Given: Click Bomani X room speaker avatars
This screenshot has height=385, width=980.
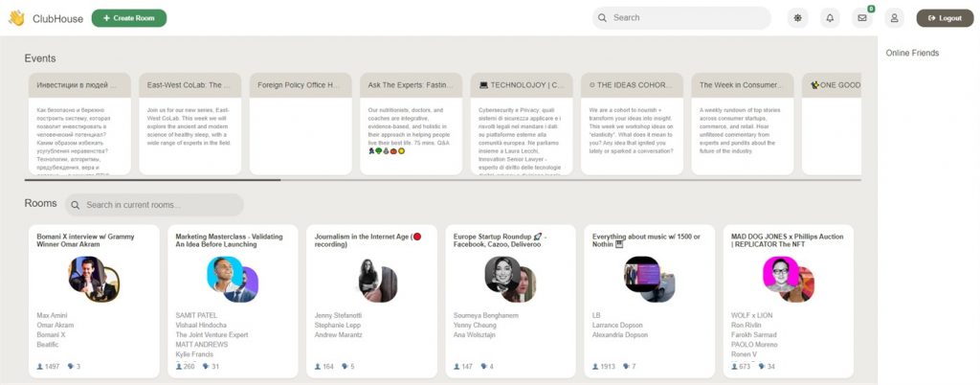Looking at the screenshot, I should click(94, 279).
